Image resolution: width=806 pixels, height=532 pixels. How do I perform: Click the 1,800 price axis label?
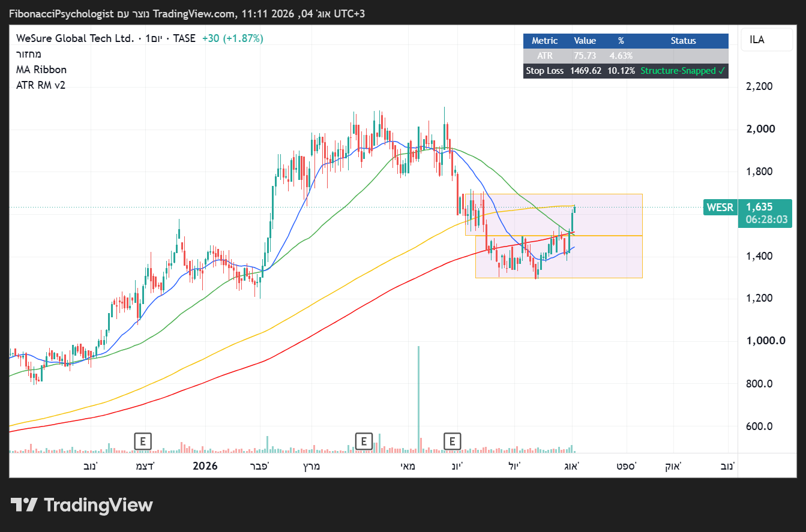pos(759,172)
